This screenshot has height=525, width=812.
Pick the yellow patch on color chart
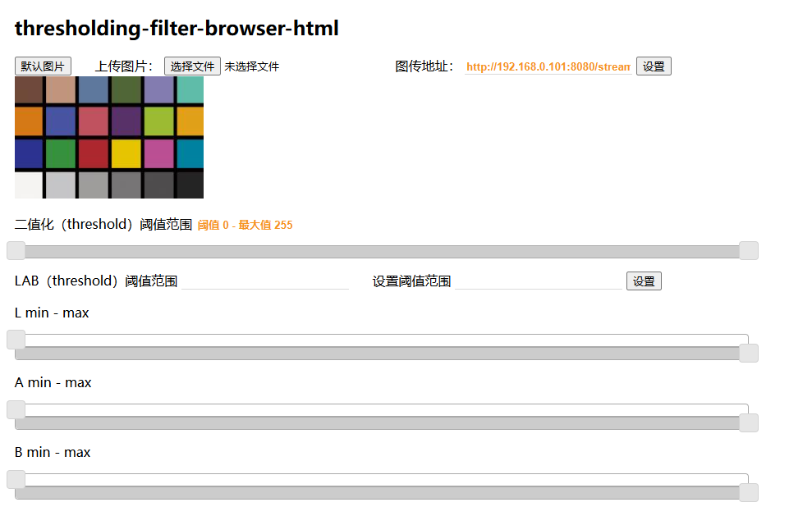pyautogui.click(x=126, y=153)
